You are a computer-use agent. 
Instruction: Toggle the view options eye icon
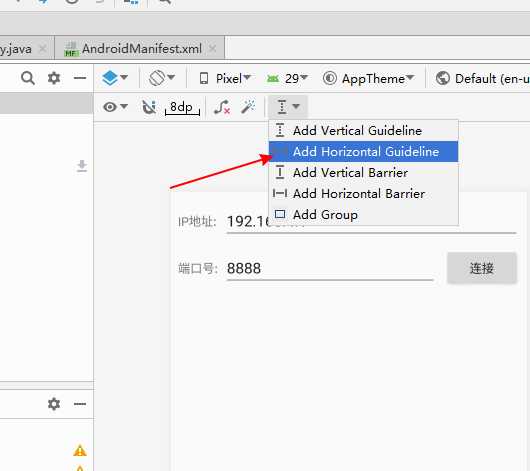[115, 107]
